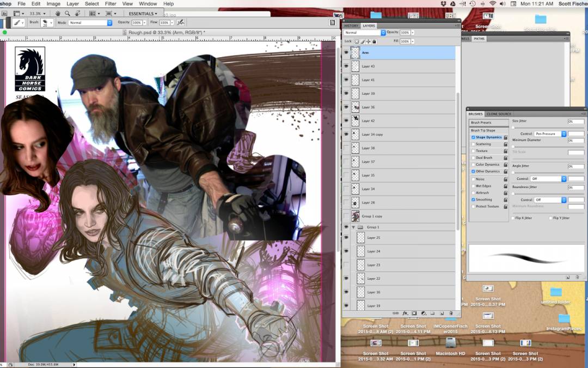Image resolution: width=588 pixels, height=368 pixels.
Task: Open the Filter menu
Action: point(111,4)
